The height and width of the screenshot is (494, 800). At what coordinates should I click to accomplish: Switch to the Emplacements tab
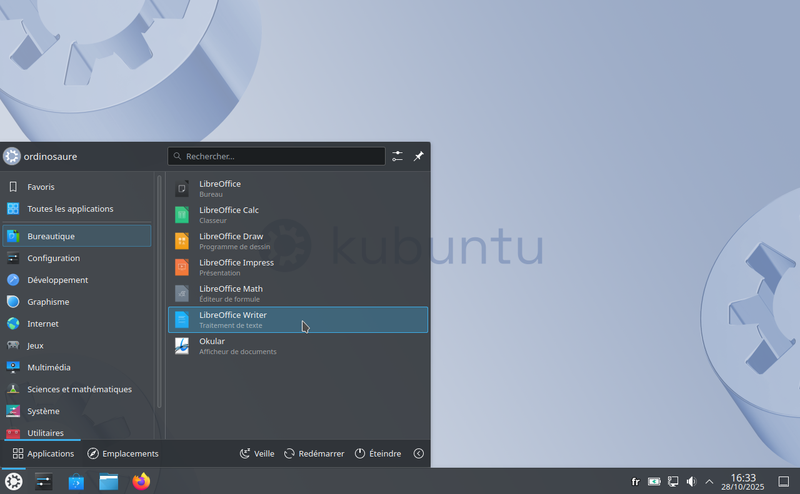(123, 454)
